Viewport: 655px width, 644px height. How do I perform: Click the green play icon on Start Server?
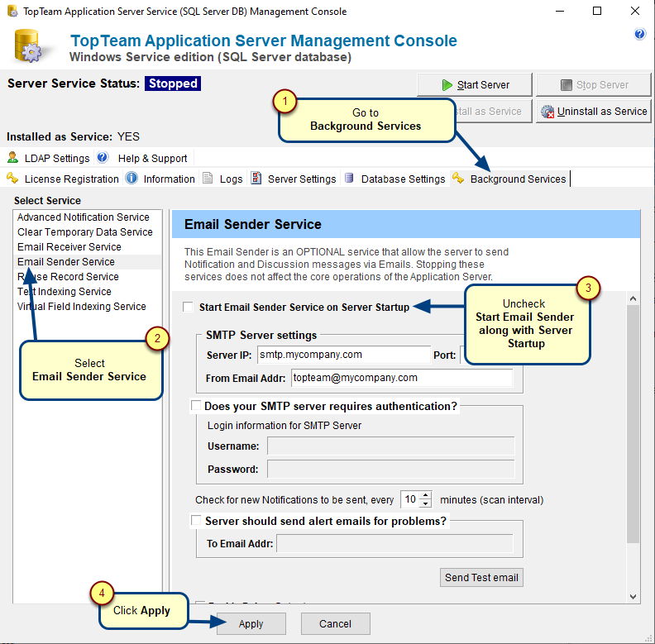(x=447, y=85)
